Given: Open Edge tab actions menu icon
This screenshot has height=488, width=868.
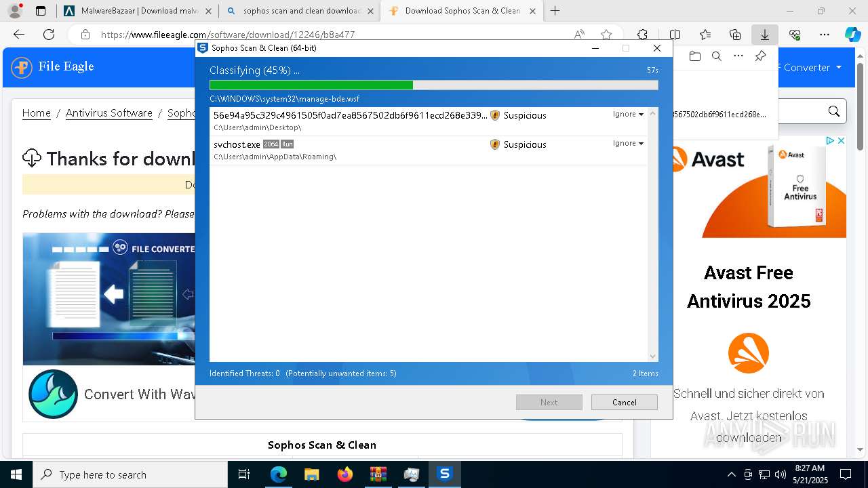Looking at the screenshot, I should (x=41, y=11).
